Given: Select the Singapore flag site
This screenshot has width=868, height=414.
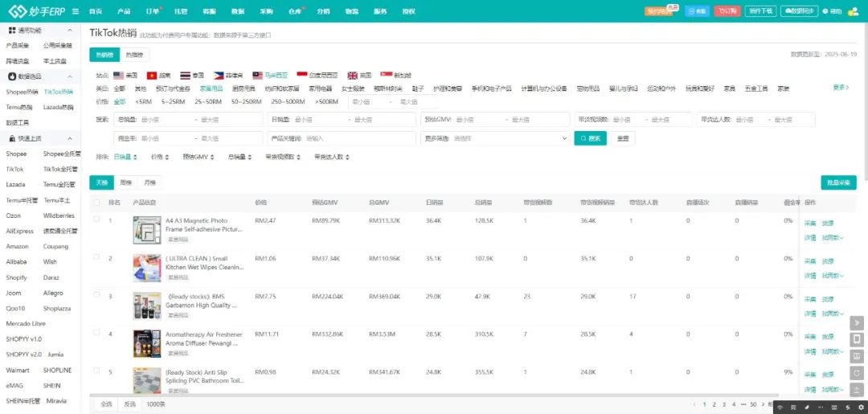Looking at the screenshot, I should 386,76.
